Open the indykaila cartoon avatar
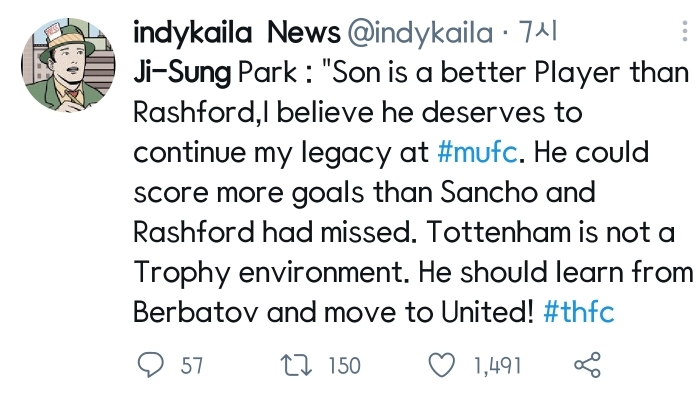This screenshot has width=697, height=396. click(68, 65)
